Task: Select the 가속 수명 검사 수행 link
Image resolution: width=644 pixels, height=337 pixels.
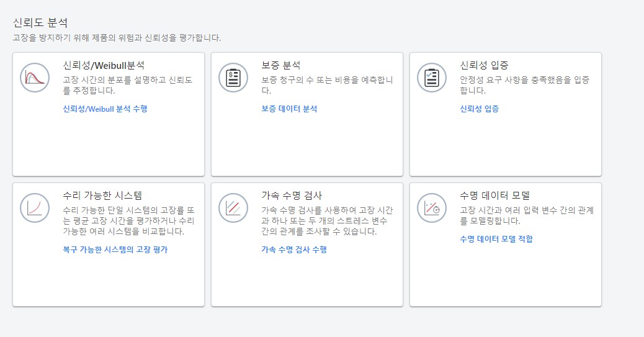Action: click(x=294, y=249)
